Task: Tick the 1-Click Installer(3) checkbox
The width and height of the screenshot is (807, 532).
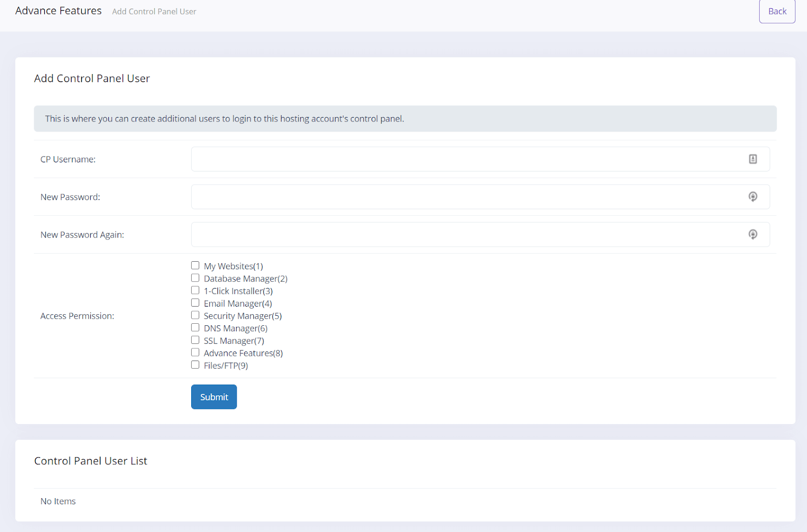Action: click(195, 290)
